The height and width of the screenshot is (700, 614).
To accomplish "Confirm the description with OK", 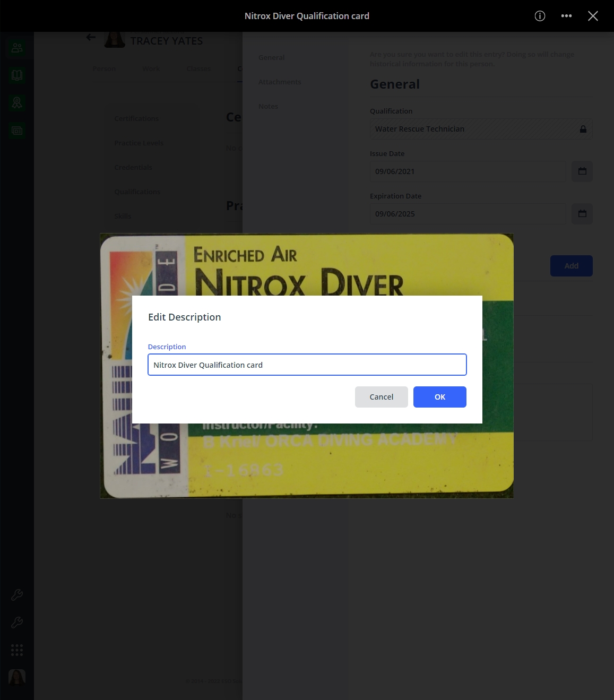I will coord(439,397).
